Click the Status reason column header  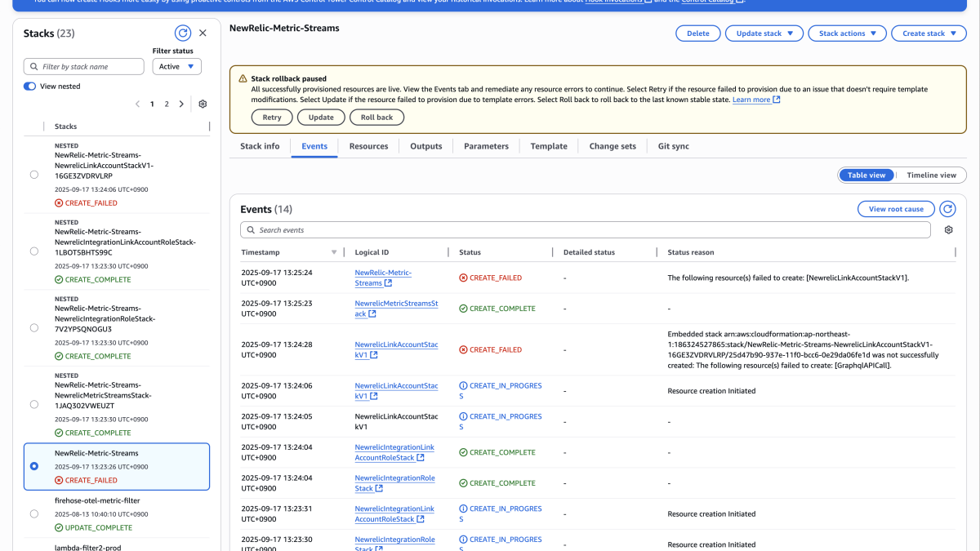691,252
